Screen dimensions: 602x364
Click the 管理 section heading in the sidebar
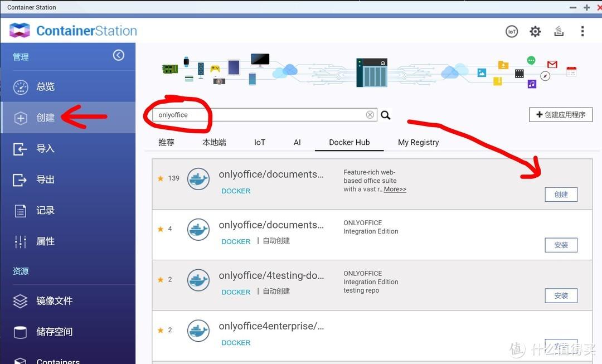(21, 57)
